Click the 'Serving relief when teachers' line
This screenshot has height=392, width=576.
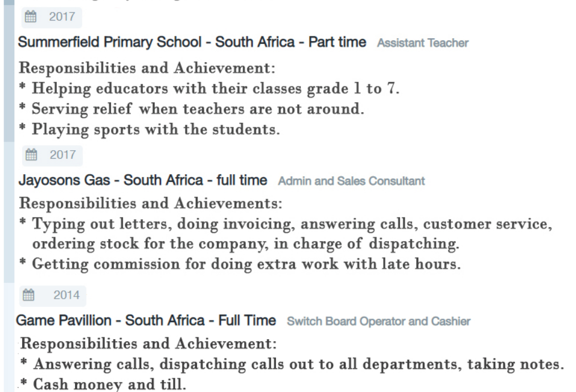[x=197, y=109]
